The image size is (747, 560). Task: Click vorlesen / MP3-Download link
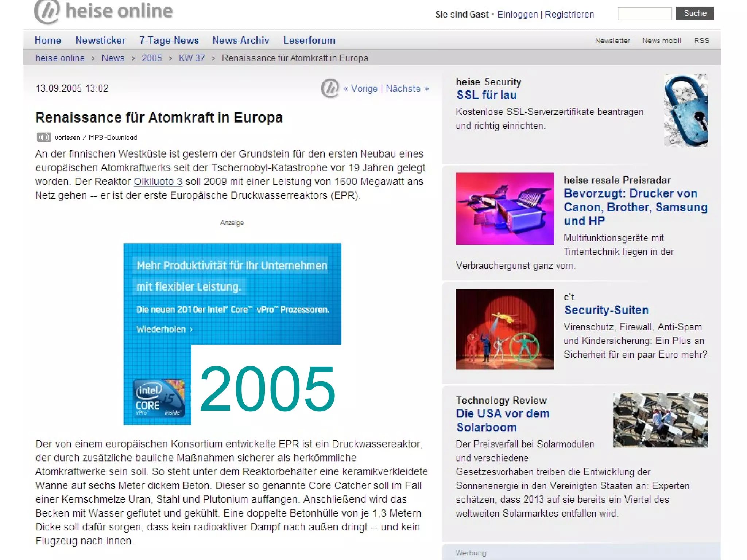coord(96,137)
